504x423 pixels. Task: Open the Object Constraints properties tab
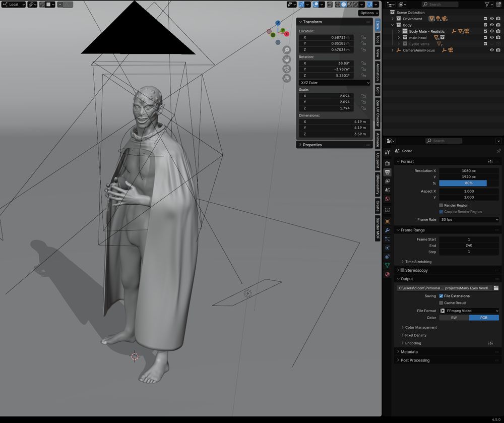(387, 257)
